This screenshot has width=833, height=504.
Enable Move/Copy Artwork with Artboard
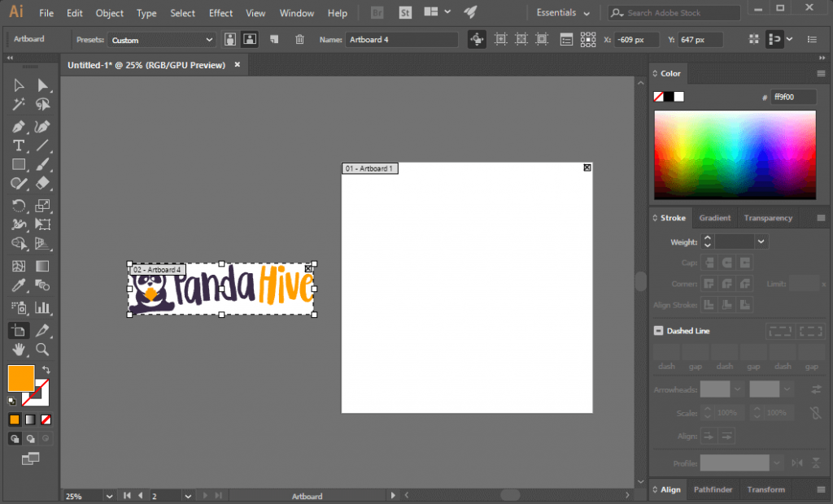(x=477, y=39)
